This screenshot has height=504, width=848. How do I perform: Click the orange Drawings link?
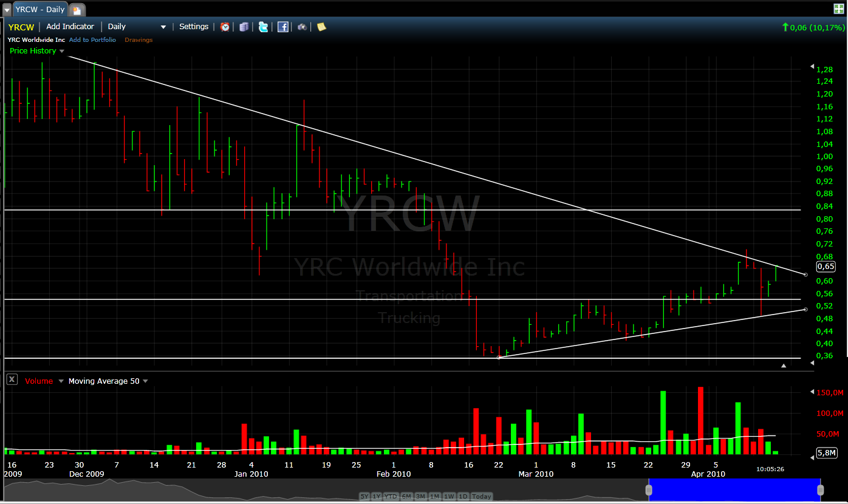(138, 40)
